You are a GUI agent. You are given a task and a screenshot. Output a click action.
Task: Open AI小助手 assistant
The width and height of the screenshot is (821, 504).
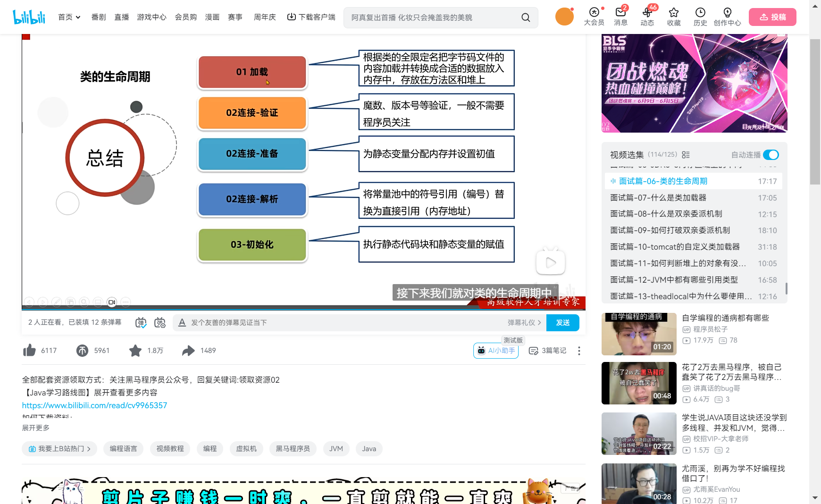[496, 351]
